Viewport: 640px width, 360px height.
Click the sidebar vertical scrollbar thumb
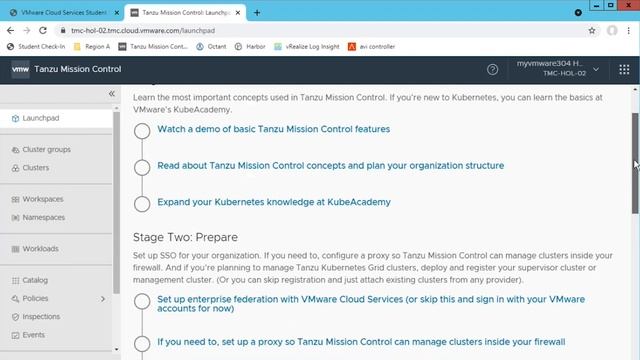[x=116, y=202]
